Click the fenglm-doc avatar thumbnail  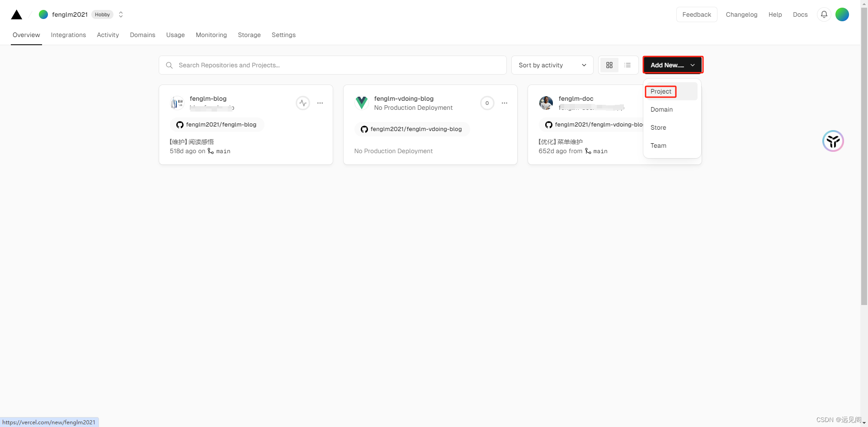[546, 103]
